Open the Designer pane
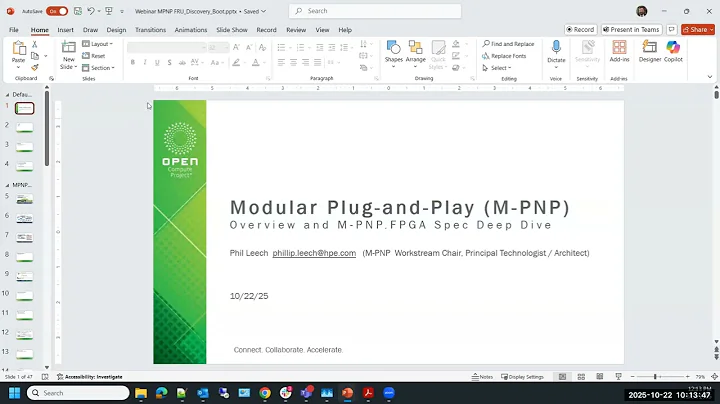 (x=650, y=51)
